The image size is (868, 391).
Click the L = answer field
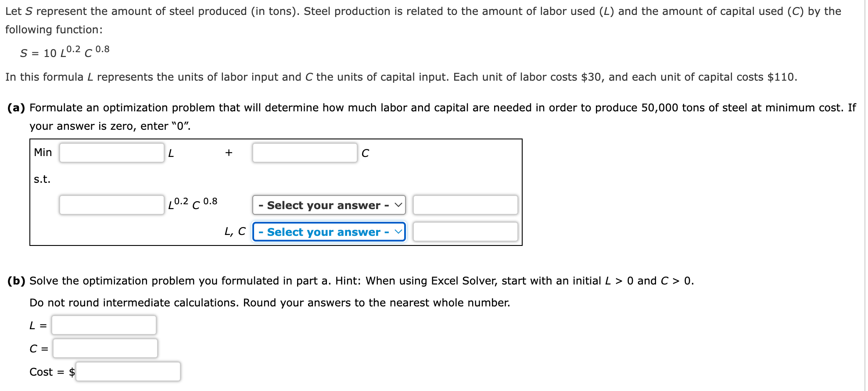[104, 325]
